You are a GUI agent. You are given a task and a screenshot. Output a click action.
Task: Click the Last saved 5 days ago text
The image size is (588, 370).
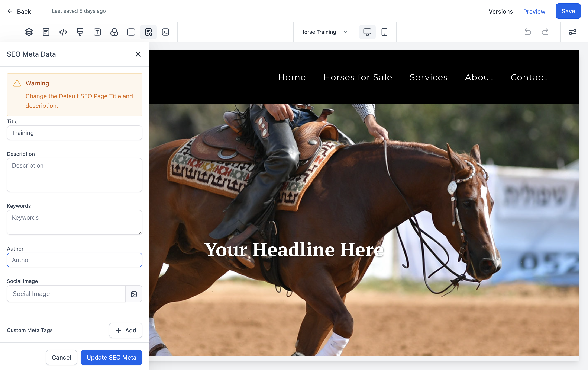[x=79, y=11]
